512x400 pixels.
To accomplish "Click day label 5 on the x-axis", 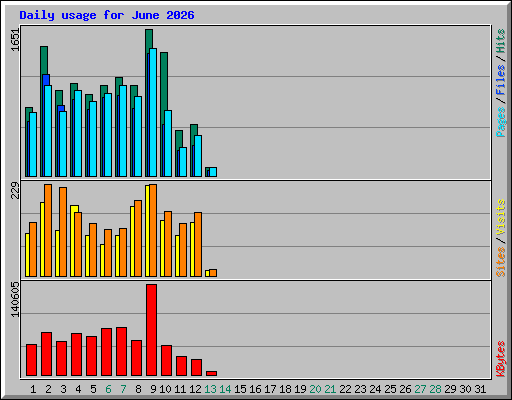I will click(93, 389).
